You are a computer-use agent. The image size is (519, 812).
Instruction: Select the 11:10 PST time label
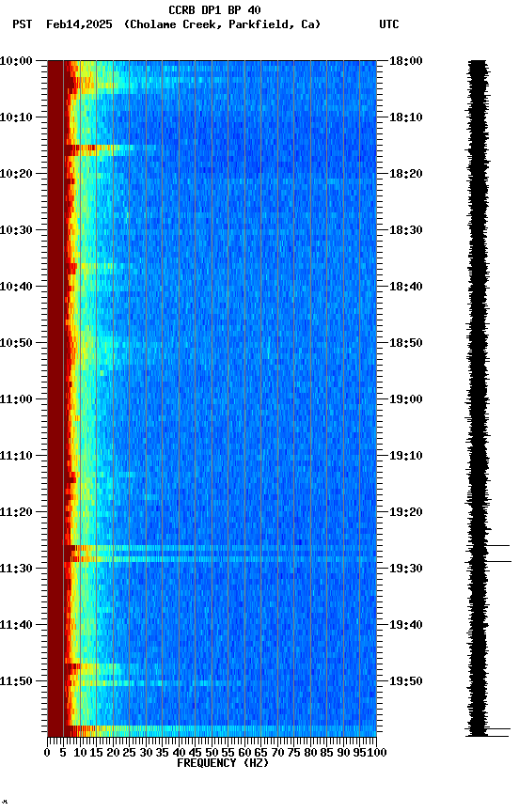click(x=16, y=456)
